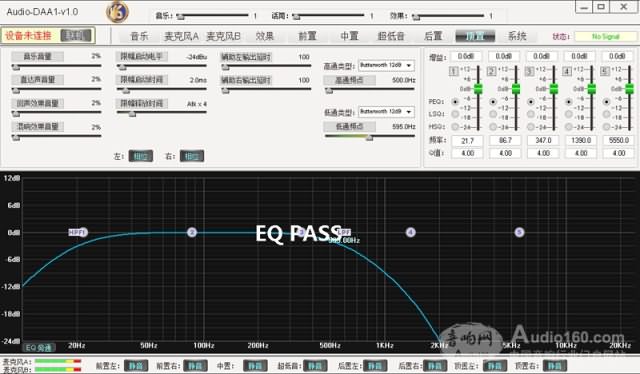Switch to the 系统 tab
This screenshot has width=640, height=374.
coord(517,36)
